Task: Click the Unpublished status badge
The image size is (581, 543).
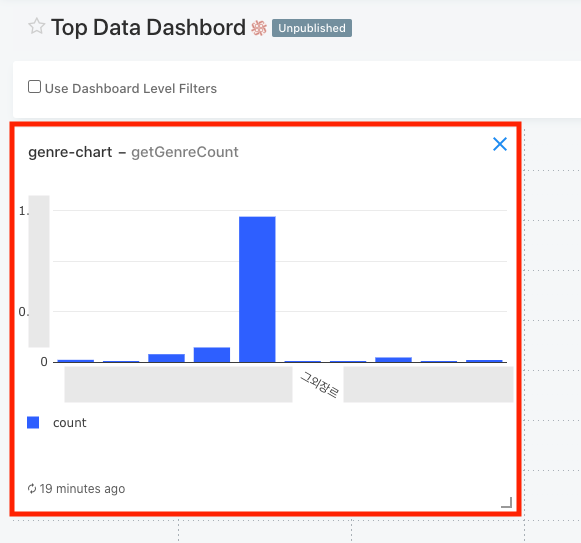Action: [x=312, y=28]
